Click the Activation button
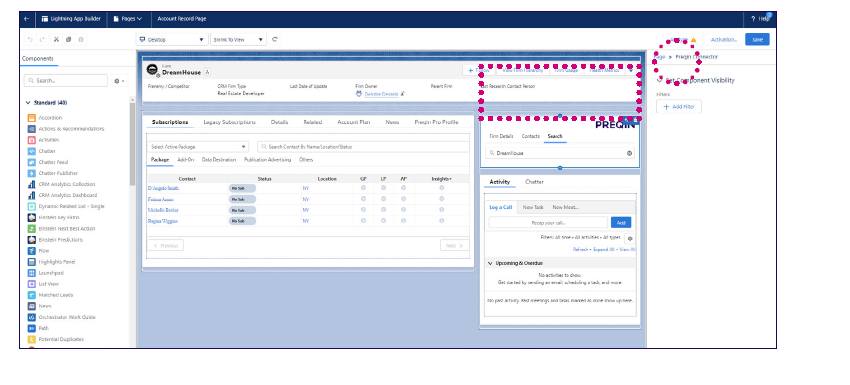This screenshot has height=385, width=850. (724, 40)
